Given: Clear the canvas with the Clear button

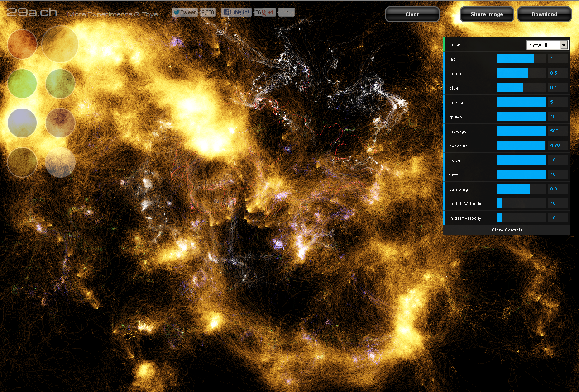Looking at the screenshot, I should coord(412,14).
